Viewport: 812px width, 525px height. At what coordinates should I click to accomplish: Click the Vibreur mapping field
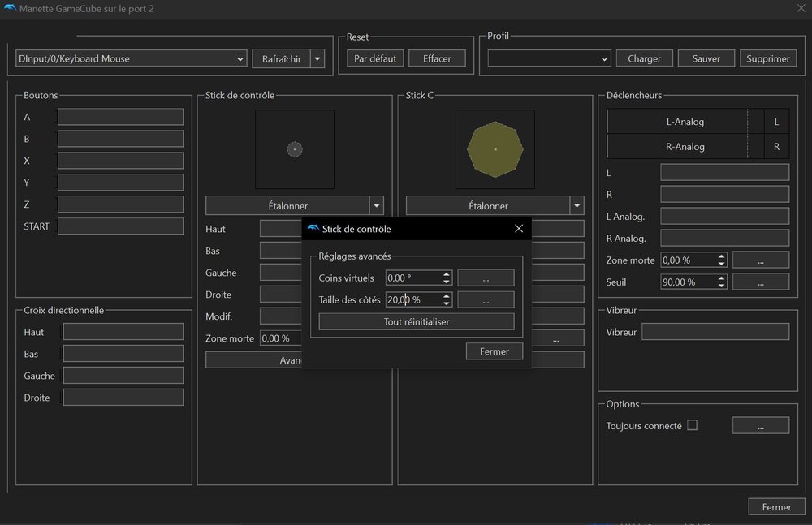point(715,332)
